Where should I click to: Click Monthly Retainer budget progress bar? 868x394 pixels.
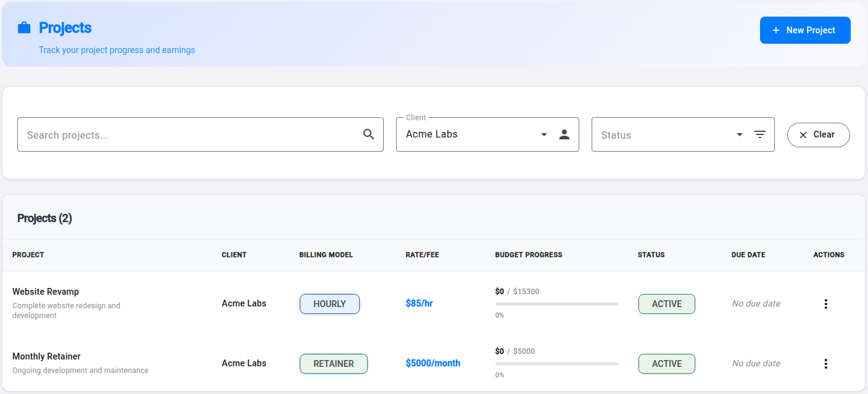pos(556,364)
